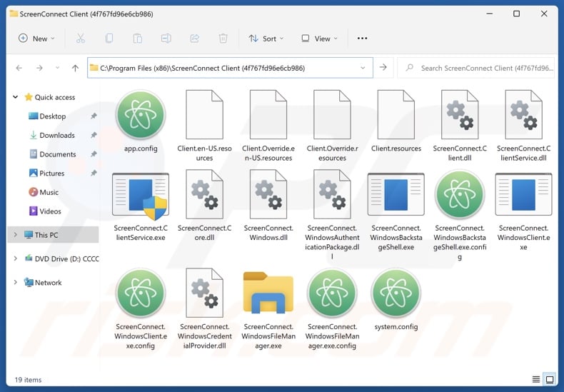
Task: Click the DVD Drive (D:) CCCC entry
Action: coord(61,258)
